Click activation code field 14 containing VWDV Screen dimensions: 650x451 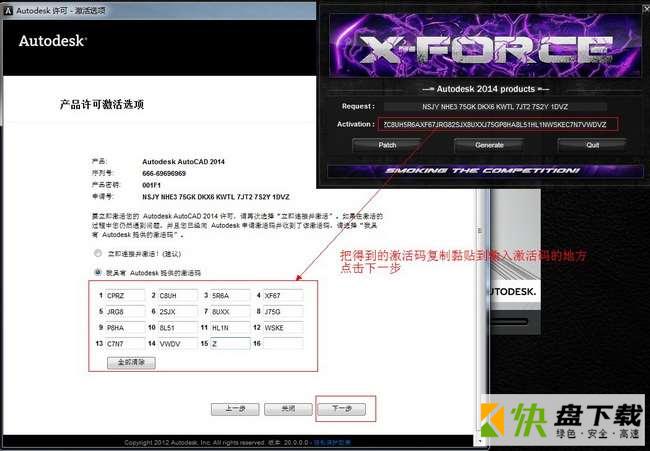coord(178,344)
